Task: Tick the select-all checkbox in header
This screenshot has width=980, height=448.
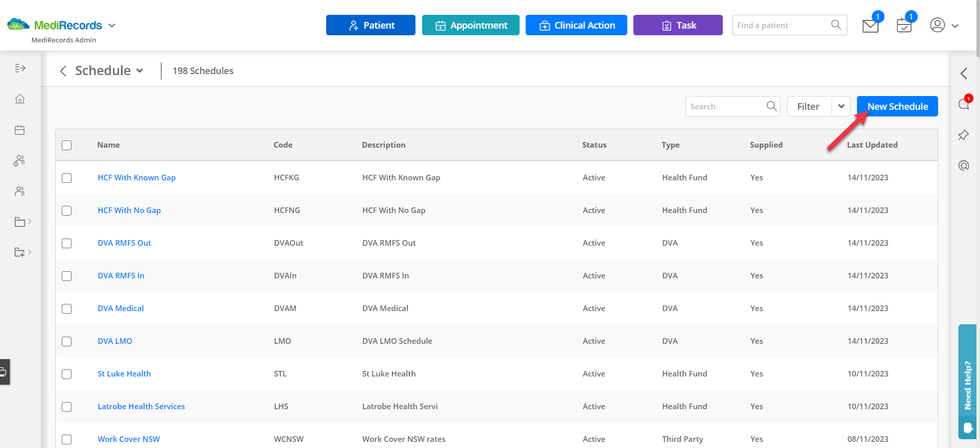Action: point(67,145)
